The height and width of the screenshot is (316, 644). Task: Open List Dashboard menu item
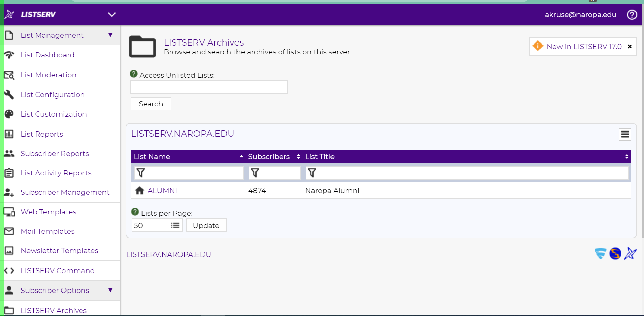pyautogui.click(x=48, y=55)
